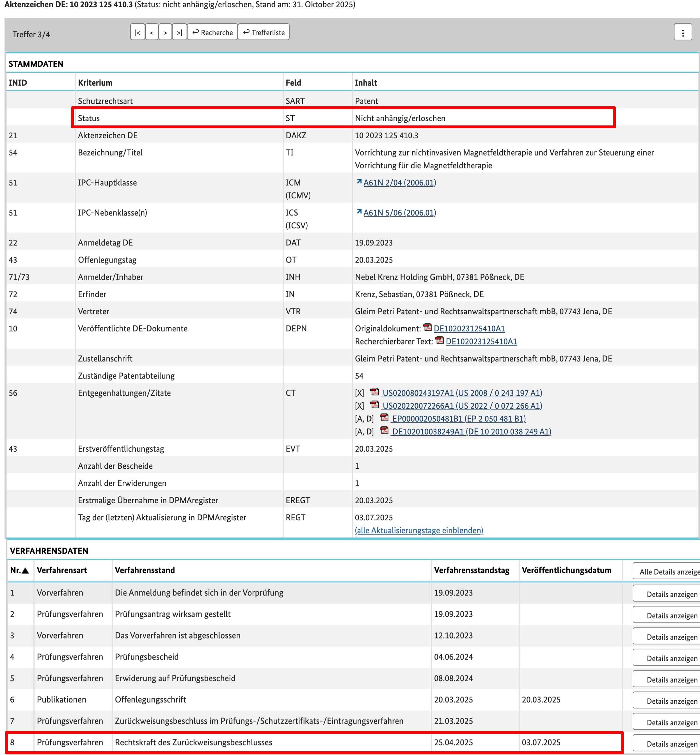The width and height of the screenshot is (700, 755).
Task: Return to Recherche search page
Action: click(212, 33)
